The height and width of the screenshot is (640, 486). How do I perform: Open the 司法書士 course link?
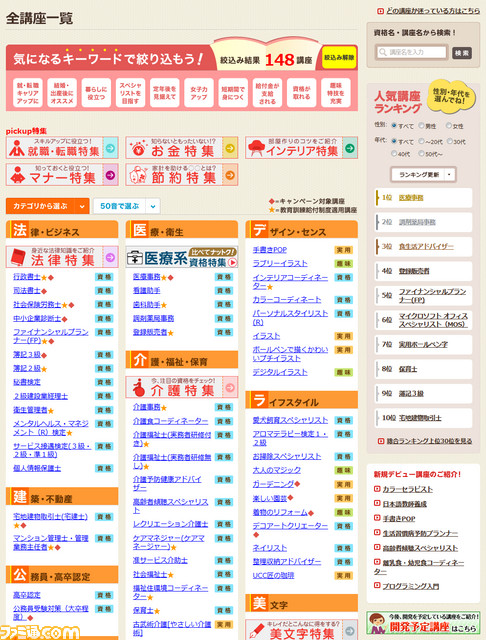click(27, 291)
